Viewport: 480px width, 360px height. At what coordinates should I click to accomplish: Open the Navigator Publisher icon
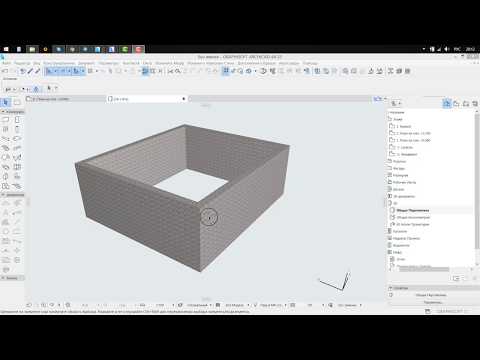475,104
